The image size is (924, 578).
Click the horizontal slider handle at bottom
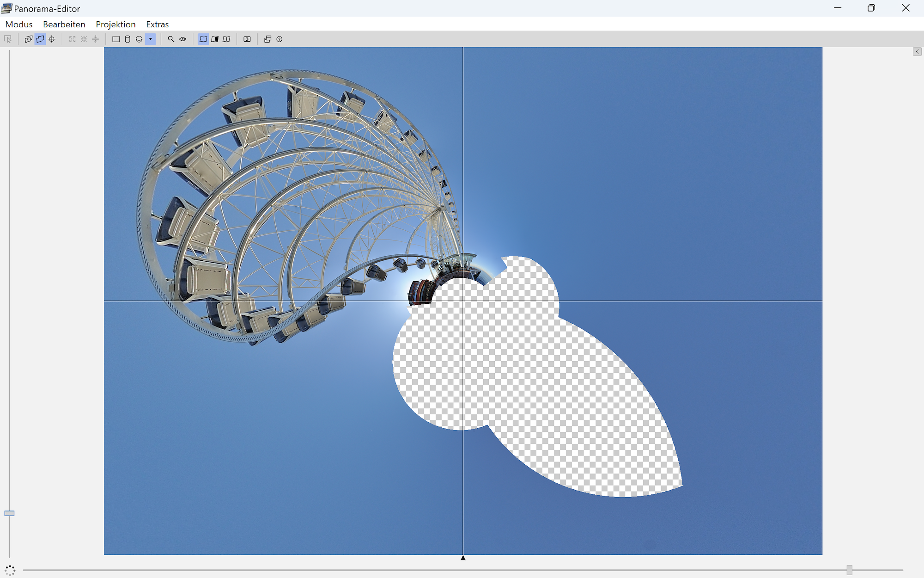coord(849,570)
